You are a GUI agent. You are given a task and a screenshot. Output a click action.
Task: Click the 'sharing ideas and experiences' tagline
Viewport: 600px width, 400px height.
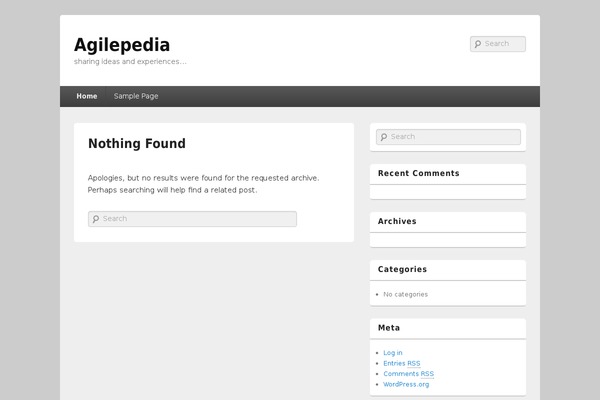point(129,62)
